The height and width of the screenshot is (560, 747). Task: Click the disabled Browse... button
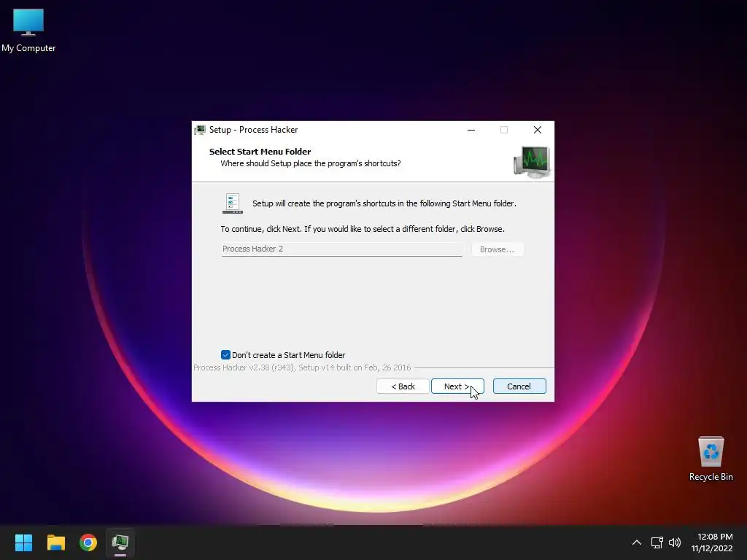coord(498,249)
